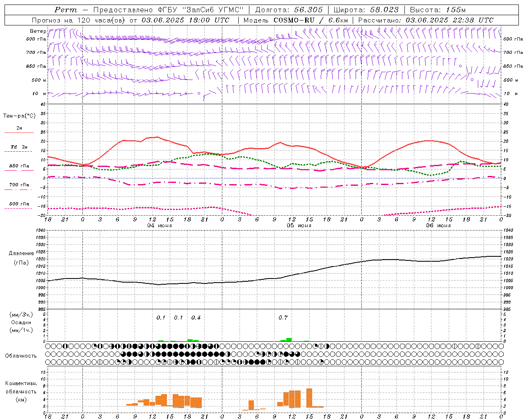
Task: Click the precipitation amount "0.4"
Action: click(196, 318)
